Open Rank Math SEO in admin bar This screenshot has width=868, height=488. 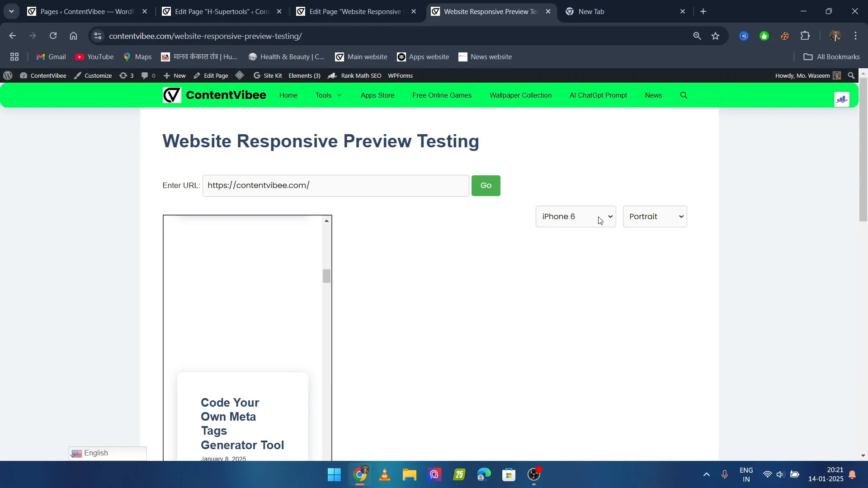point(355,75)
